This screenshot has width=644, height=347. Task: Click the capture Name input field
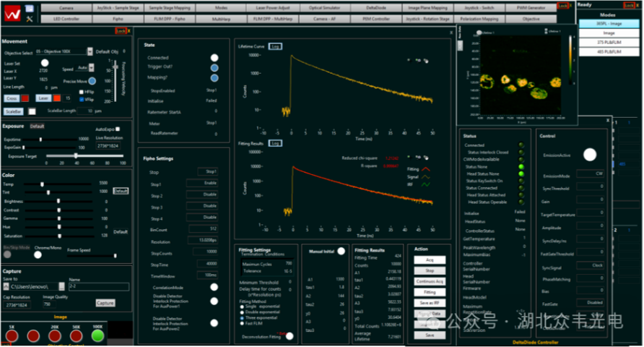click(99, 286)
